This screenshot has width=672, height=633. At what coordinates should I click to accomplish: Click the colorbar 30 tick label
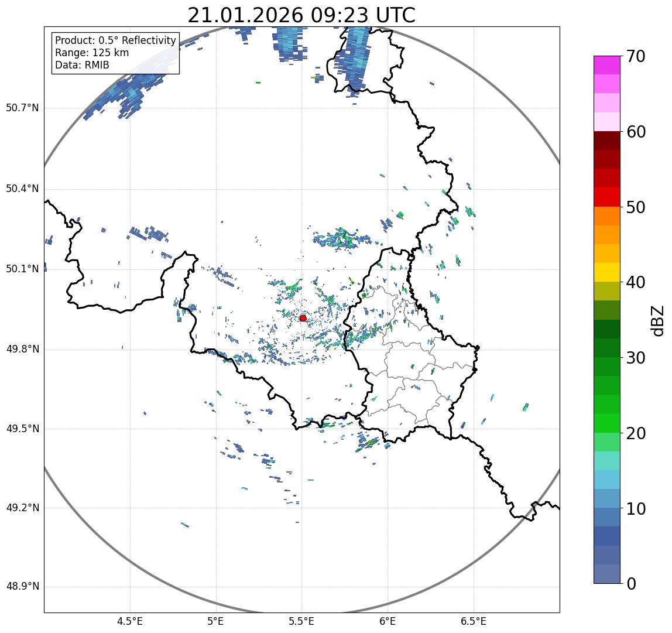[636, 358]
